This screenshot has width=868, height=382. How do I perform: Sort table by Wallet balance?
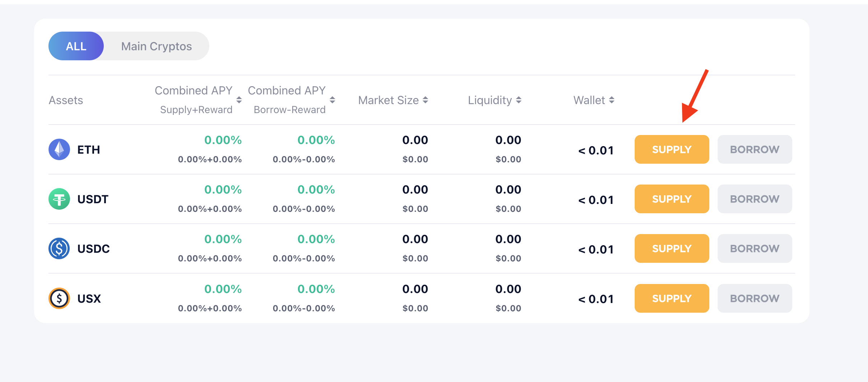pos(612,100)
